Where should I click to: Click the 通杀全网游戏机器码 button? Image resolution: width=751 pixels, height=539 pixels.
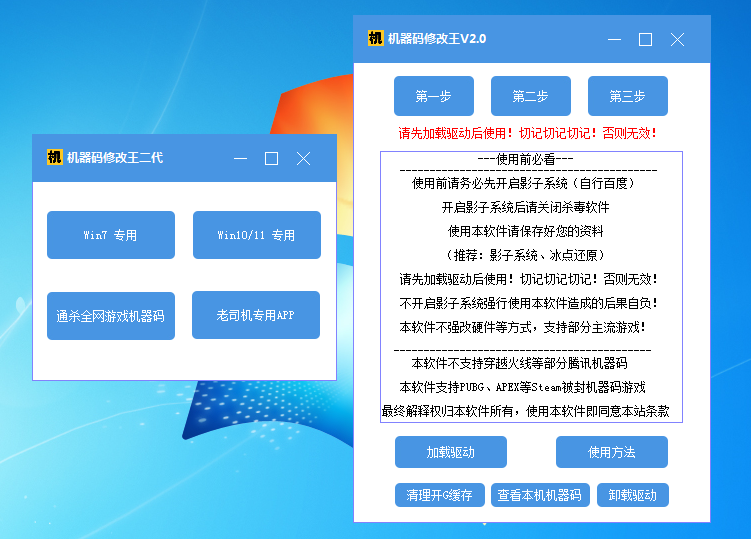point(110,316)
